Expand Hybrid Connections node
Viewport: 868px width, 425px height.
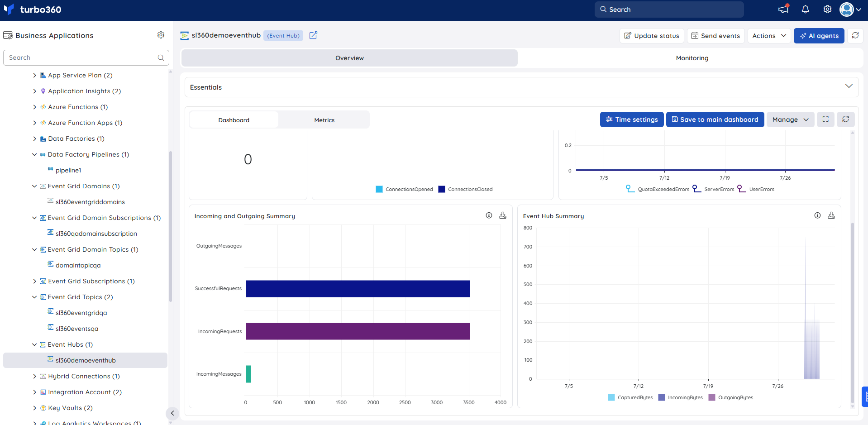point(34,376)
